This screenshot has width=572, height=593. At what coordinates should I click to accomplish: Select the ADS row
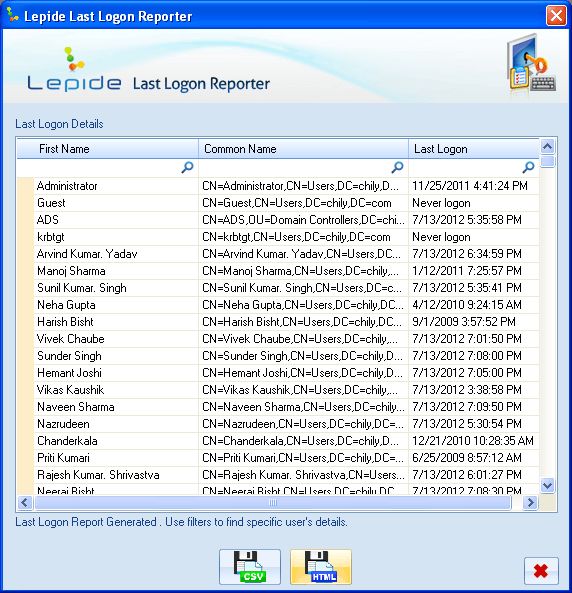(x=278, y=220)
